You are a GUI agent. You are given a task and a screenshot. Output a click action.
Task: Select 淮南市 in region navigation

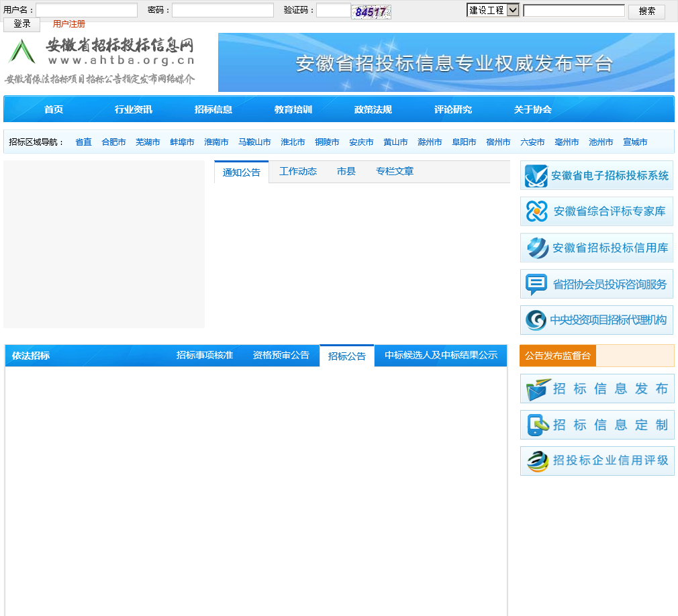tap(216, 142)
